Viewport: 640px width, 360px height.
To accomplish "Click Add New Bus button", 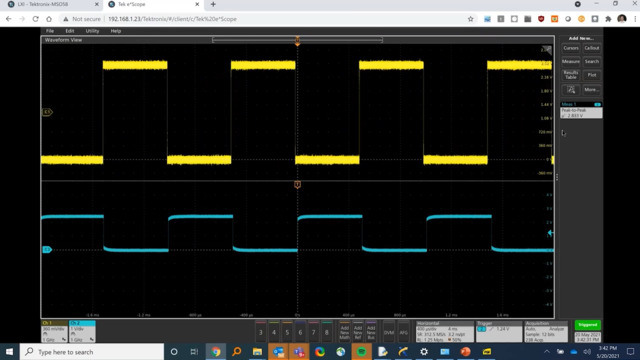I will [x=371, y=332].
